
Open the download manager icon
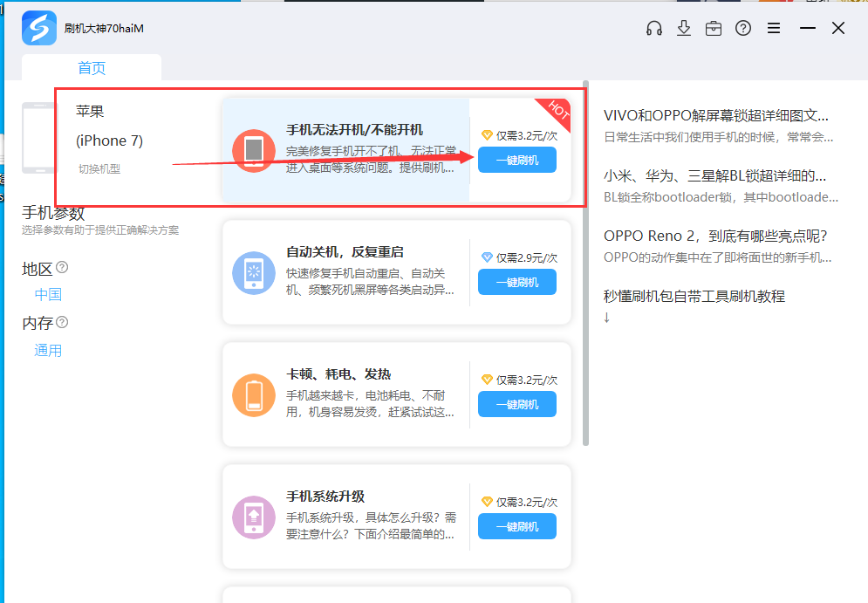tap(684, 28)
